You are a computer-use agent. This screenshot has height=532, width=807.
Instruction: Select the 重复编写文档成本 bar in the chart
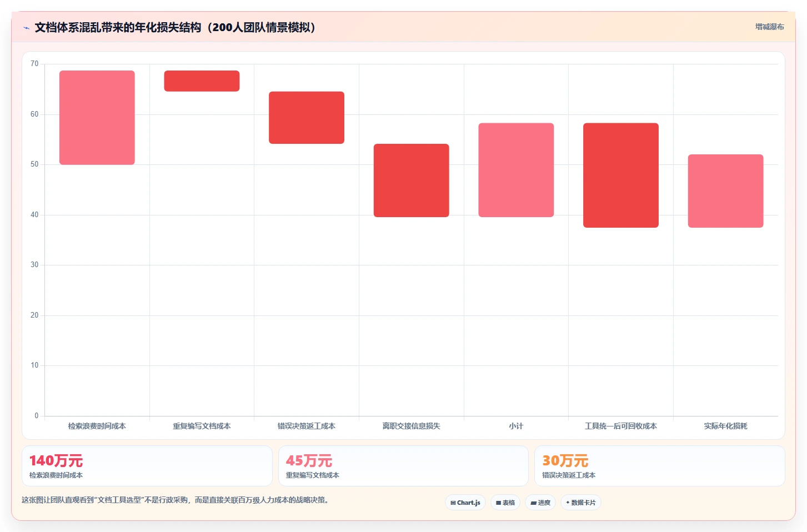click(x=202, y=81)
